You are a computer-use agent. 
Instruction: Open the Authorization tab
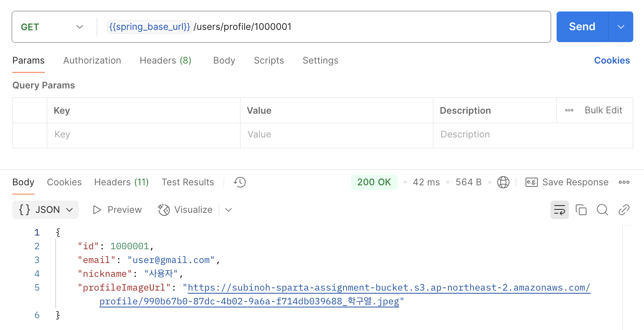[92, 60]
